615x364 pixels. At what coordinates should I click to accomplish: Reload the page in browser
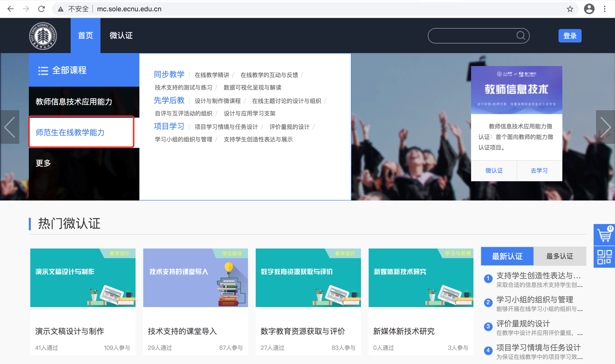point(41,9)
